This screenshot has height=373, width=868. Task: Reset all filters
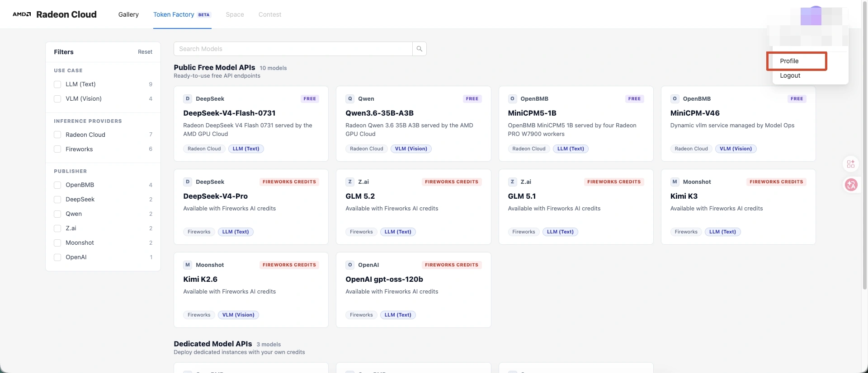(145, 52)
